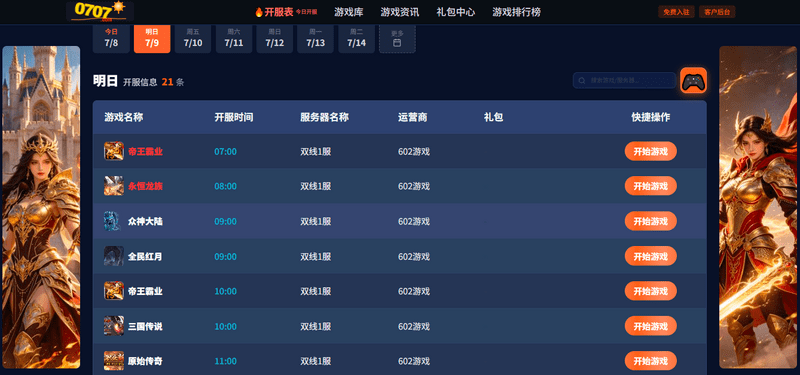Click the 07:00 open time cell
Viewport: 800px width, 375px height.
pyautogui.click(x=226, y=152)
